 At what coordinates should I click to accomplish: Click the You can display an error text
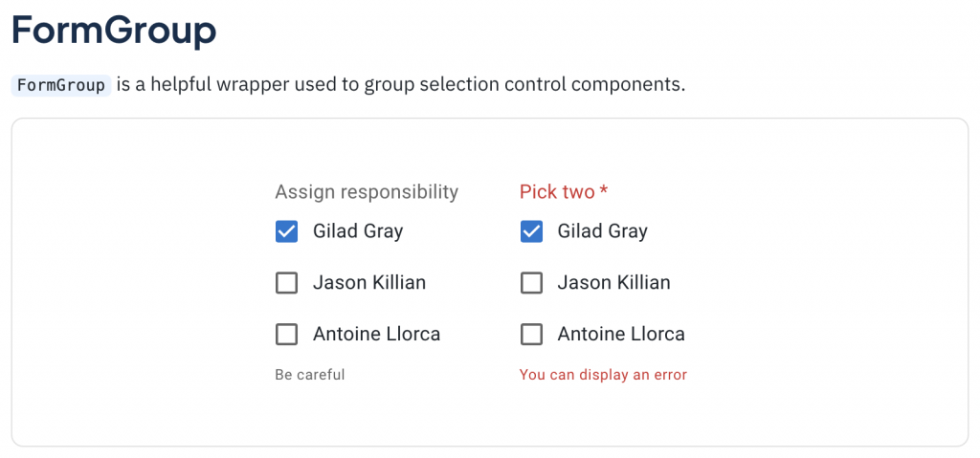603,375
